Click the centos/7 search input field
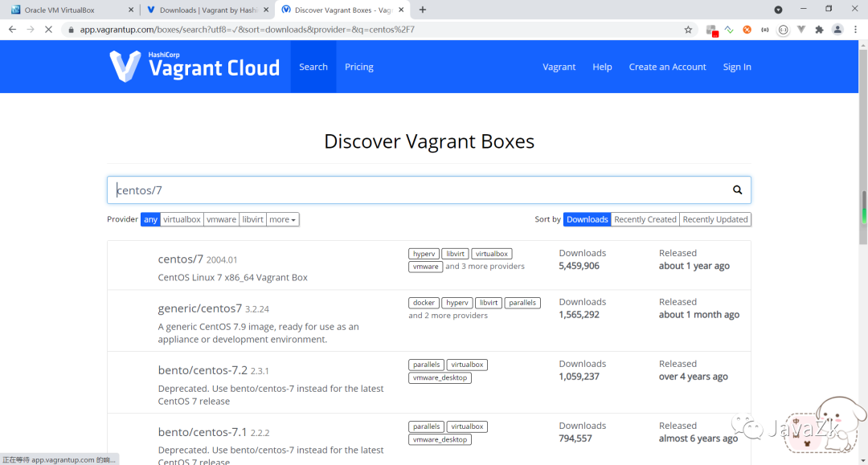Screen dimensions: 868x465 pos(429,190)
